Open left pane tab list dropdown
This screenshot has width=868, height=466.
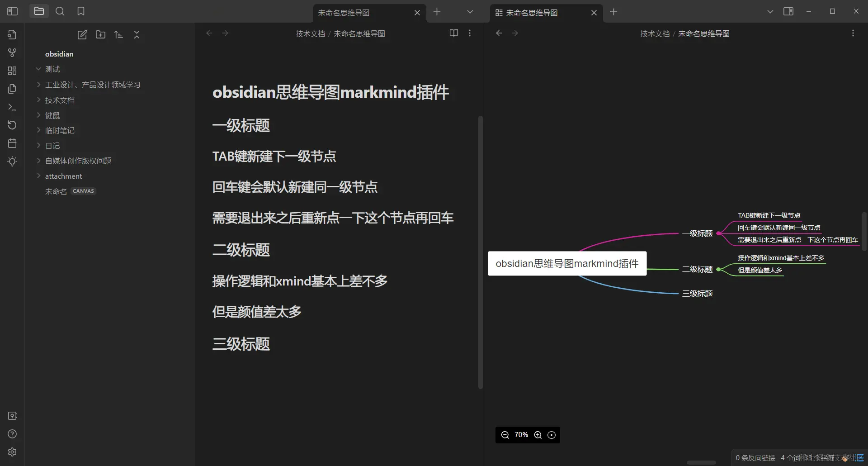470,12
